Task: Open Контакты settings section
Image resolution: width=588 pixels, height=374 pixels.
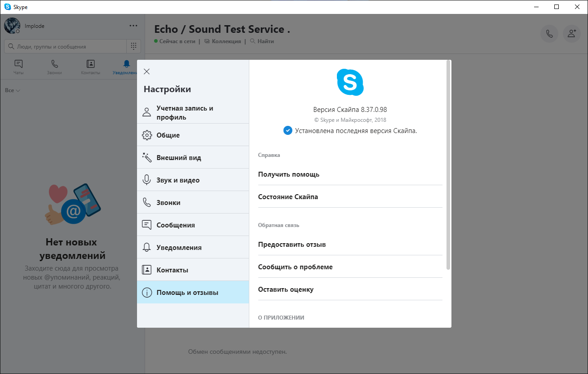Action: click(x=193, y=270)
